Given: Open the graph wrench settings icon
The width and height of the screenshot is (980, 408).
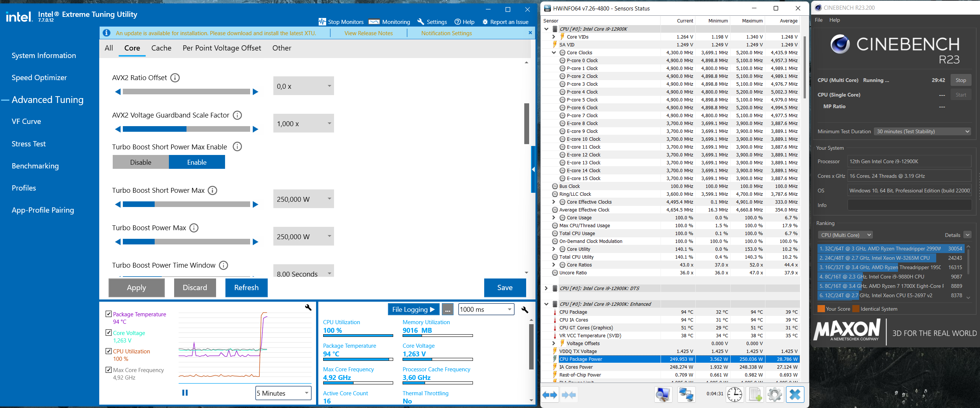Looking at the screenshot, I should point(308,307).
